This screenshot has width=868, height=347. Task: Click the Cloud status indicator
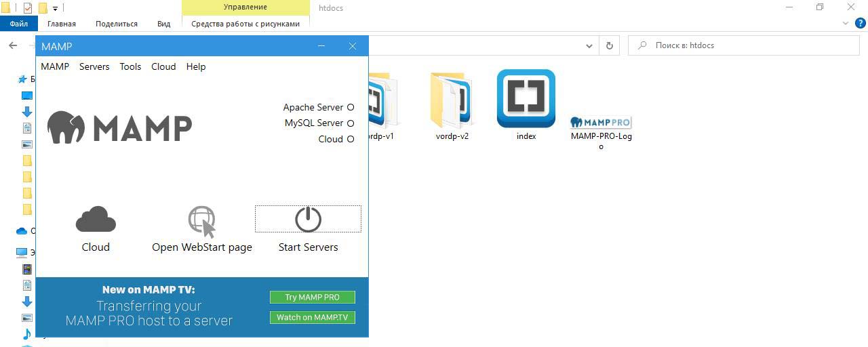click(351, 139)
